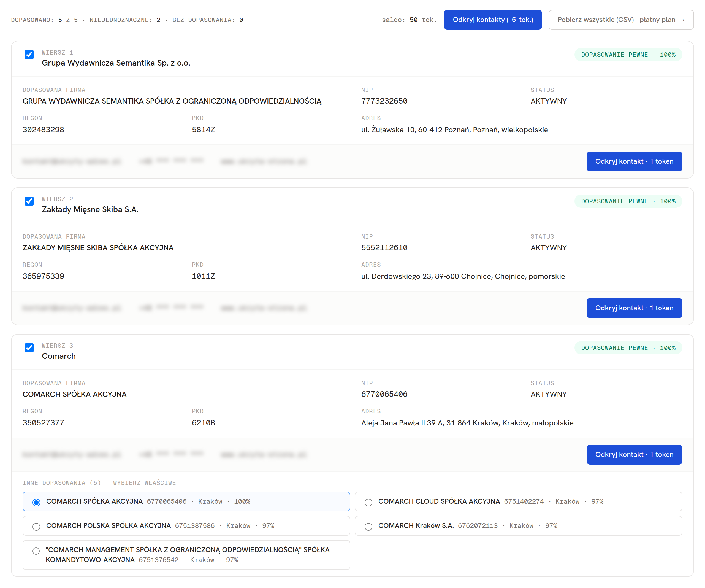Click matched name ZAKŁADY MIĘSNE SKIBA SPÓŁKA AKCYJNA

[x=98, y=247]
